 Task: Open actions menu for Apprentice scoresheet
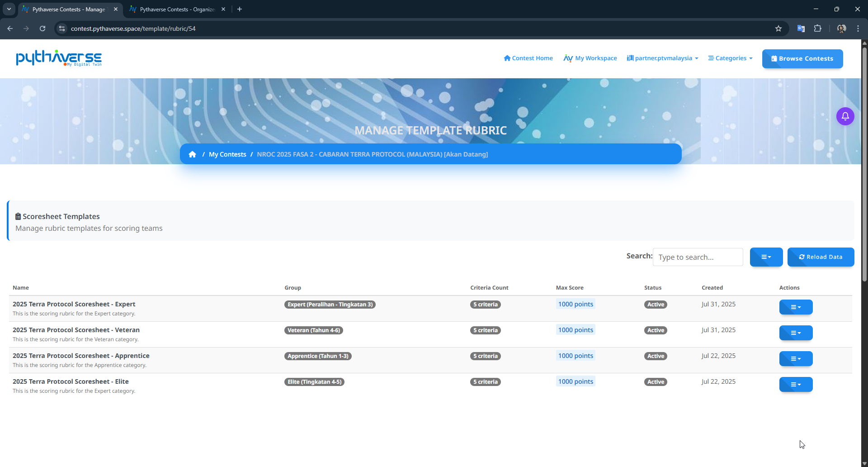click(796, 358)
